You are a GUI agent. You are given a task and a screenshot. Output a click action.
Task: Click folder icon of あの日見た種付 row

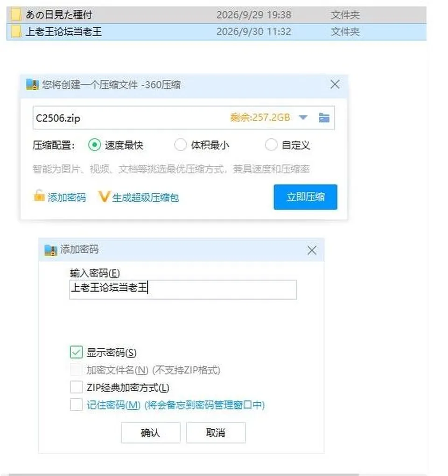coord(16,14)
